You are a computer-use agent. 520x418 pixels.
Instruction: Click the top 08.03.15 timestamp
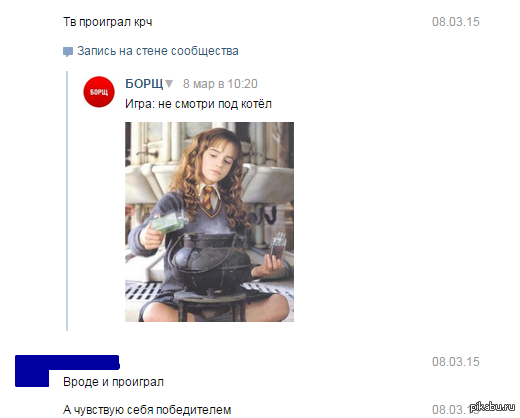456,22
